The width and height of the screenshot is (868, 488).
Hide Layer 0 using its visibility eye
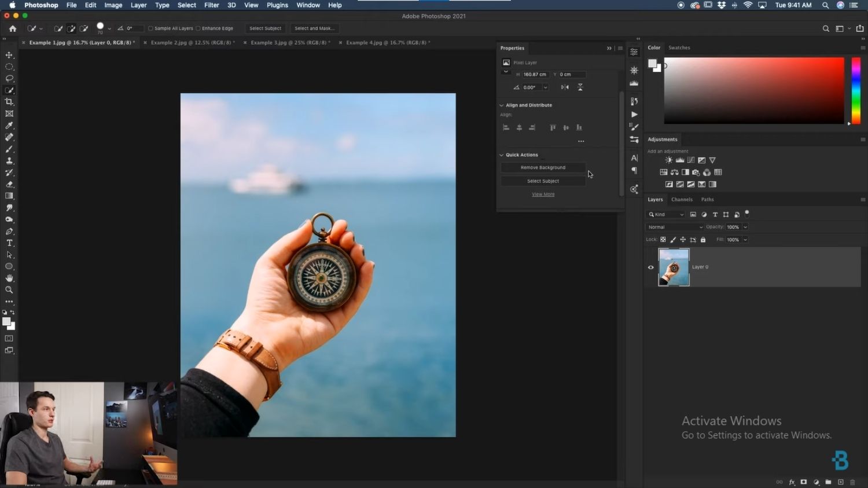[x=650, y=267]
